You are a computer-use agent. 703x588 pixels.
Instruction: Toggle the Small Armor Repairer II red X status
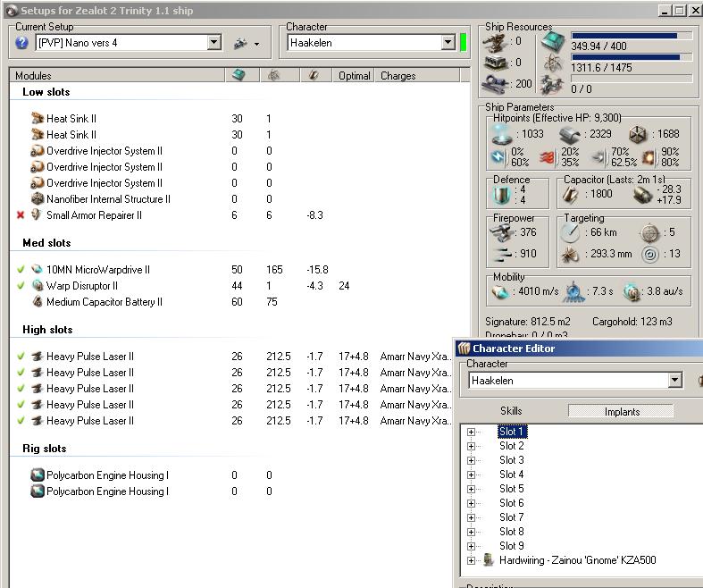pyautogui.click(x=21, y=215)
